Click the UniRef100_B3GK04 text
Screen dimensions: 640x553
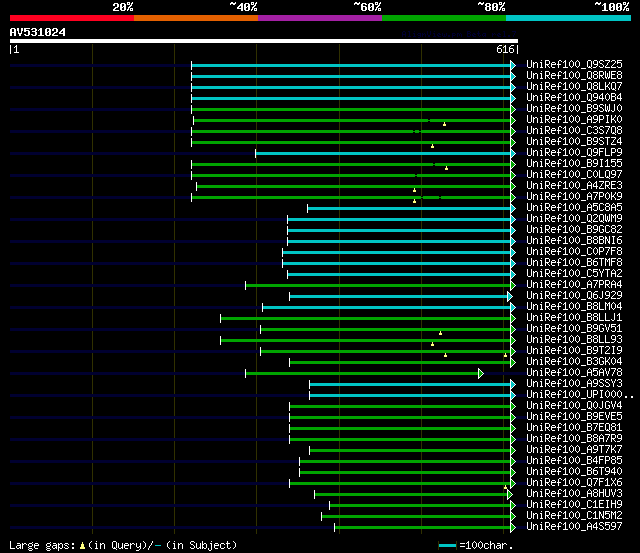(574, 362)
